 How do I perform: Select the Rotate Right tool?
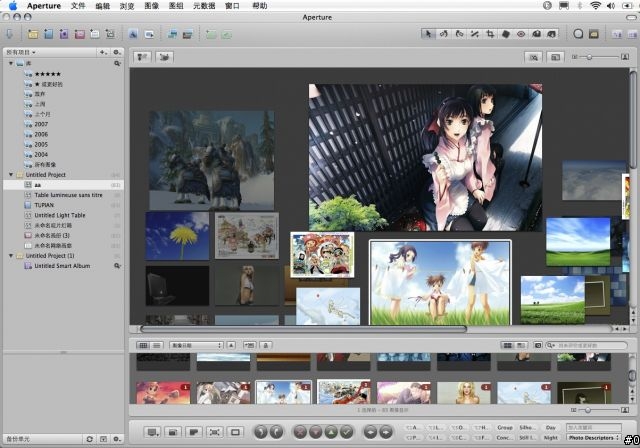coord(459,34)
